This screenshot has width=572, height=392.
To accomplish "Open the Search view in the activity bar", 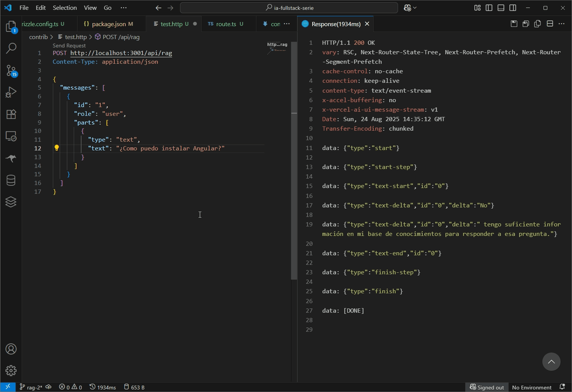I will [x=11, y=48].
